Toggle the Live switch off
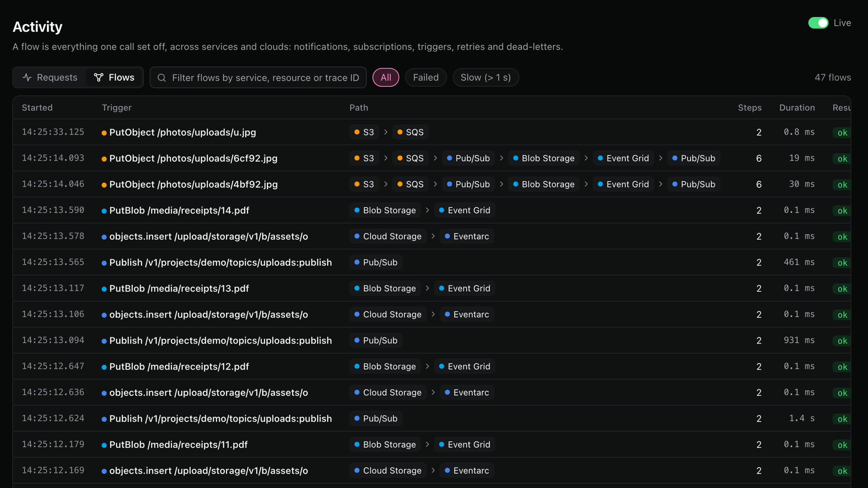This screenshot has width=868, height=488. 818,23
